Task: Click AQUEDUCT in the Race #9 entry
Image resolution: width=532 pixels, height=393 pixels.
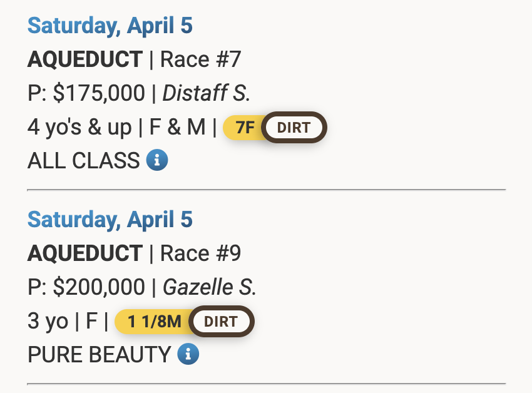Action: click(85, 253)
